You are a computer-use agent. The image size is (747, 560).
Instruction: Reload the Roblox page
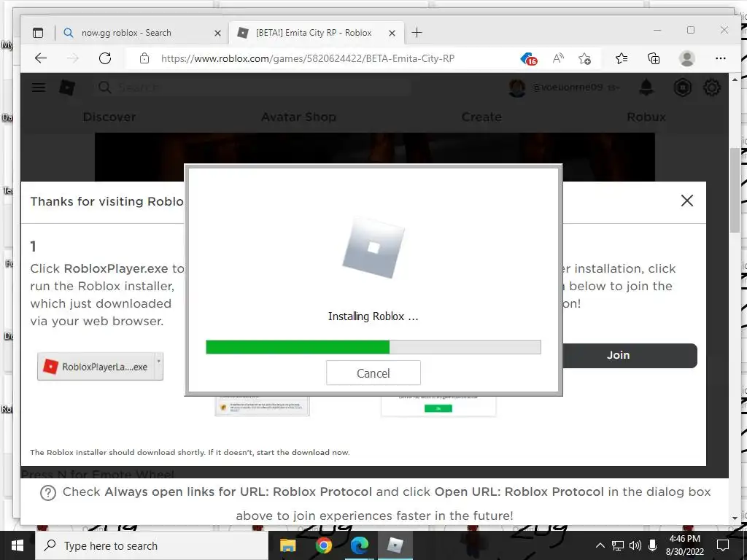point(105,58)
